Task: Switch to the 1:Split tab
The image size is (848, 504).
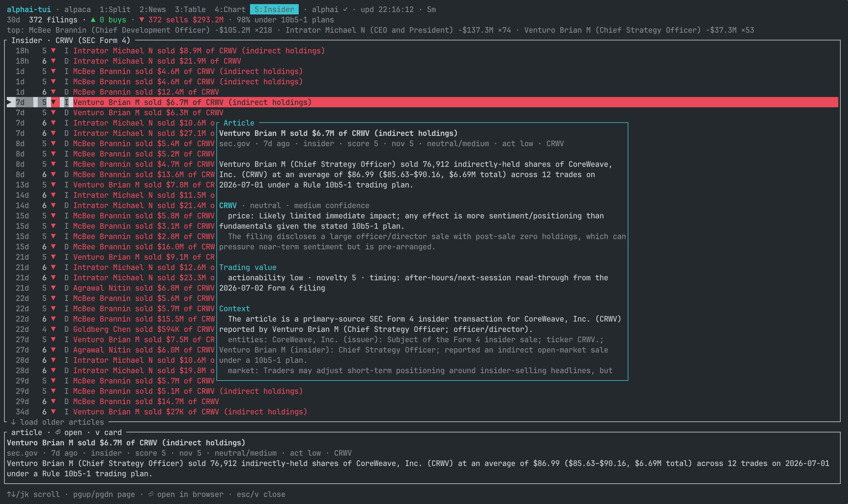Action: pos(115,9)
